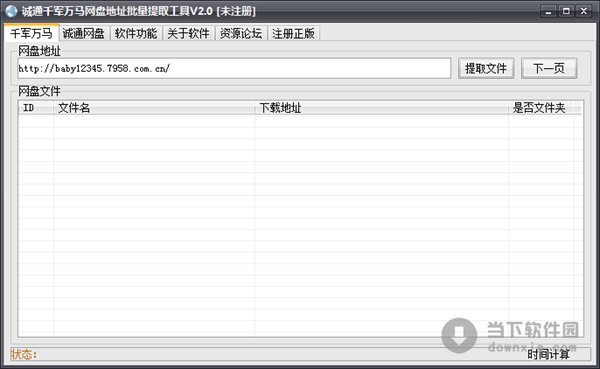This screenshot has height=369, width=600.
Task: Click the application globe icon in title bar
Action: (x=11, y=11)
